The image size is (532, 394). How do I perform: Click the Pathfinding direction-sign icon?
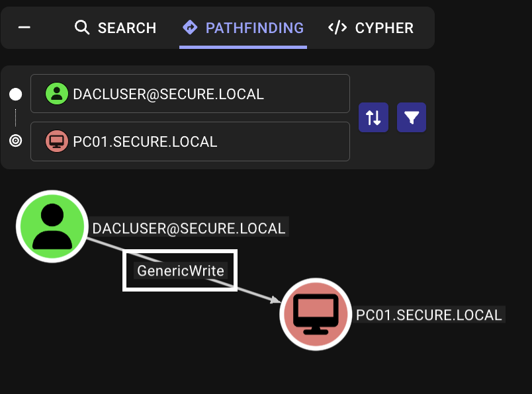[190, 28]
